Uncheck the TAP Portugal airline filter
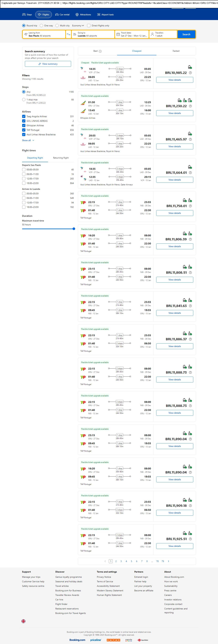This screenshot has width=218, height=644. coord(24,130)
